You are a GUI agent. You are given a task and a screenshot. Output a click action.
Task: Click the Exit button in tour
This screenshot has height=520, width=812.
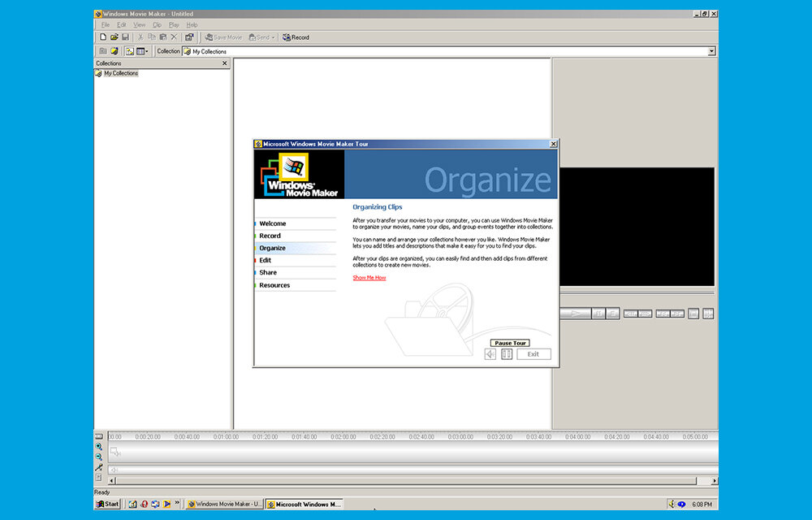pos(533,354)
